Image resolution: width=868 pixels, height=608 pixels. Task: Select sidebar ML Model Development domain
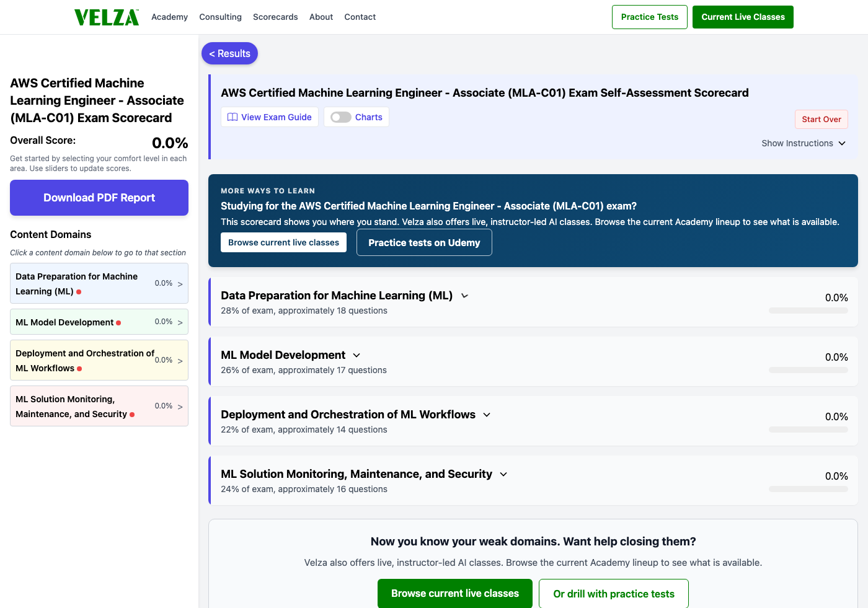coord(99,322)
